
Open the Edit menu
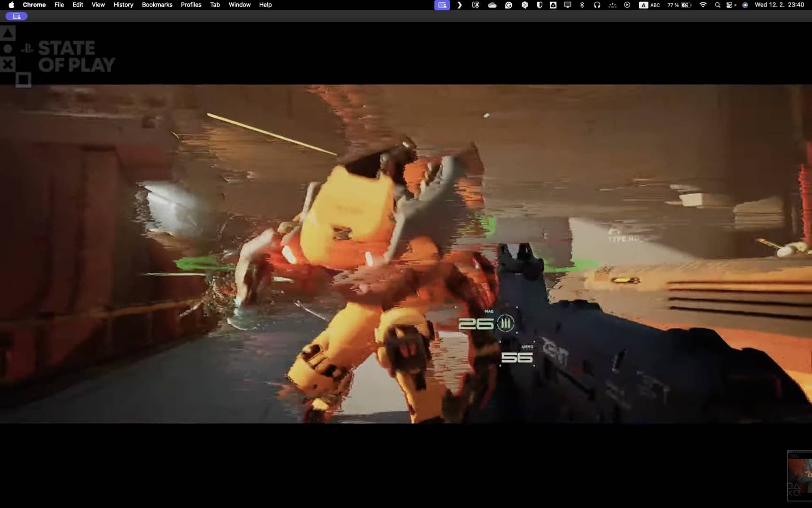[x=78, y=5]
